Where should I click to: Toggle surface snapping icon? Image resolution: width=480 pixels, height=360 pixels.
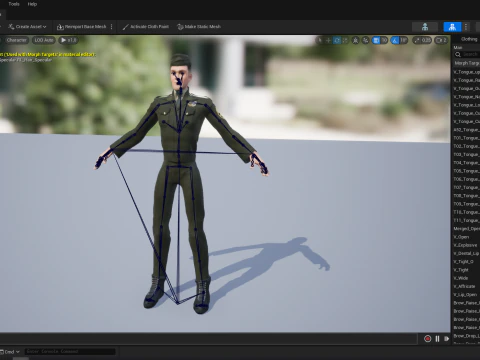(366, 40)
